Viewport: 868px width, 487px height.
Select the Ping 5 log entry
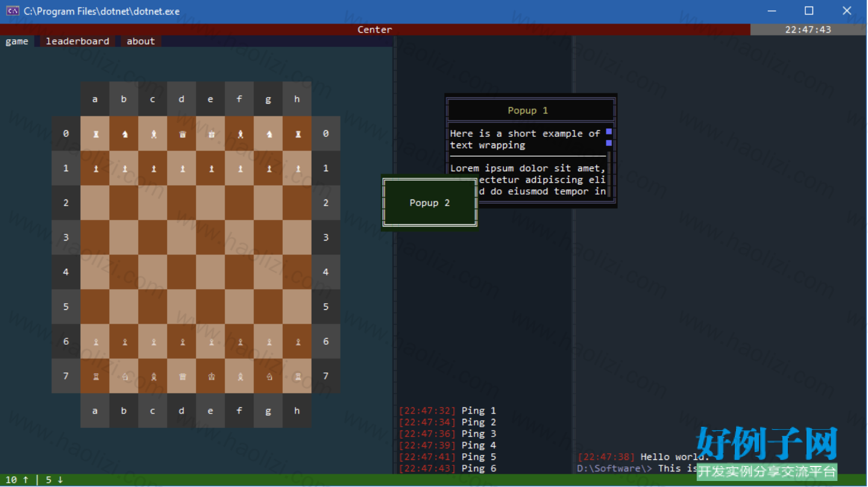tap(447, 457)
